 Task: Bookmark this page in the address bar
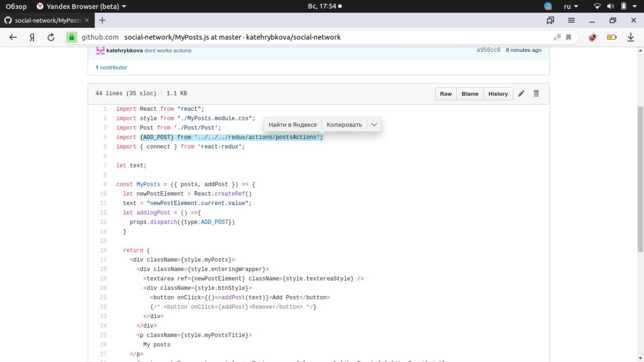tap(569, 37)
